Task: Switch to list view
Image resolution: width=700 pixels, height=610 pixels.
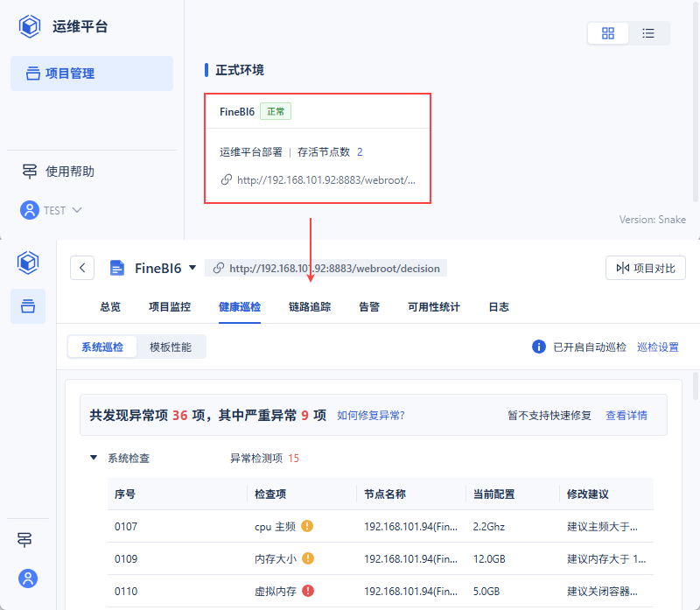Action: point(648,33)
